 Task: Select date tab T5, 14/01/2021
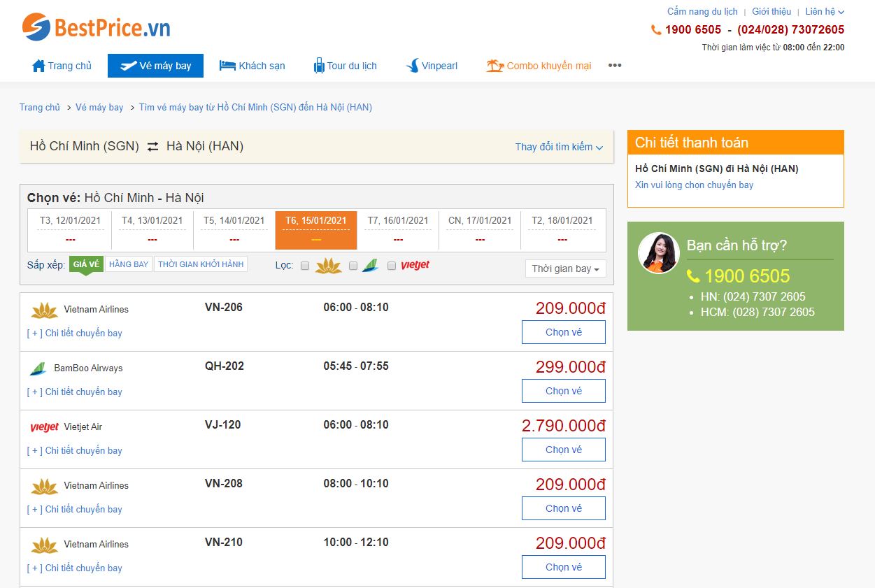pyautogui.click(x=234, y=230)
